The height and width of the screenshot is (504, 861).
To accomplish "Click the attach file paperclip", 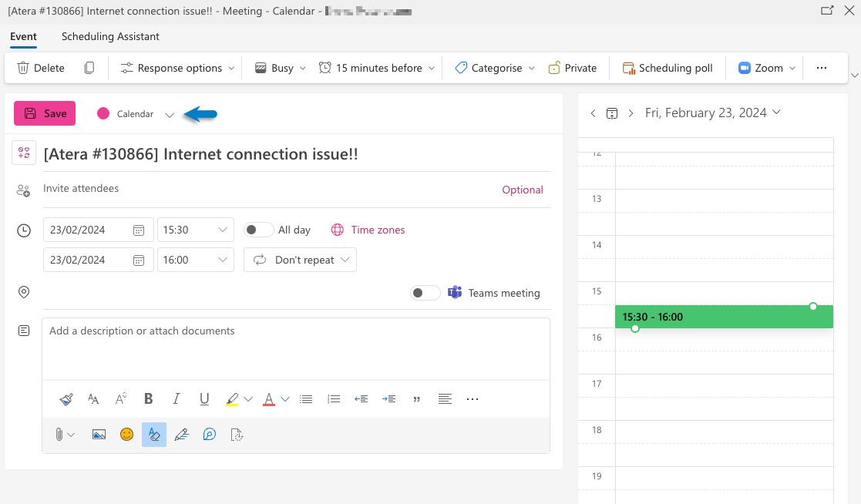I will (59, 435).
